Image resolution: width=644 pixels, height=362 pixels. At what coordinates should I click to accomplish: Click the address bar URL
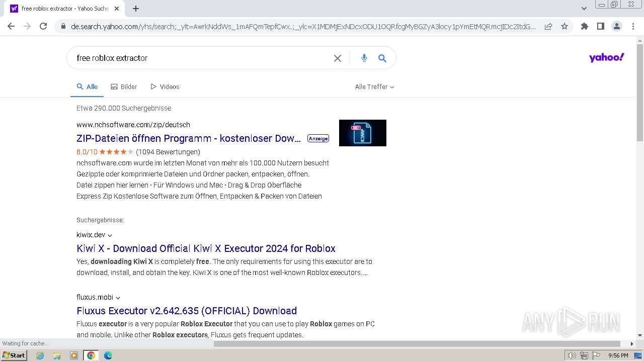(303, 26)
